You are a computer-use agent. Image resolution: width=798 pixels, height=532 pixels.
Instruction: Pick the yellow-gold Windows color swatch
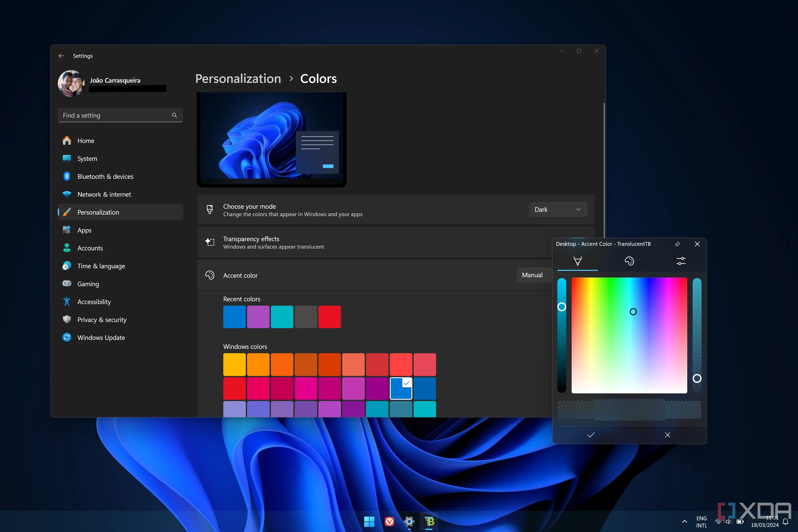point(235,364)
